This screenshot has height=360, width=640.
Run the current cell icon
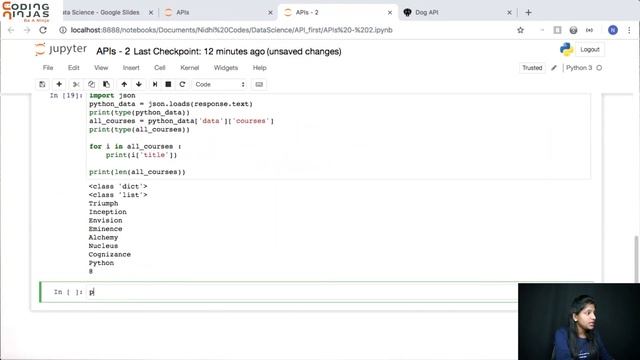155,84
